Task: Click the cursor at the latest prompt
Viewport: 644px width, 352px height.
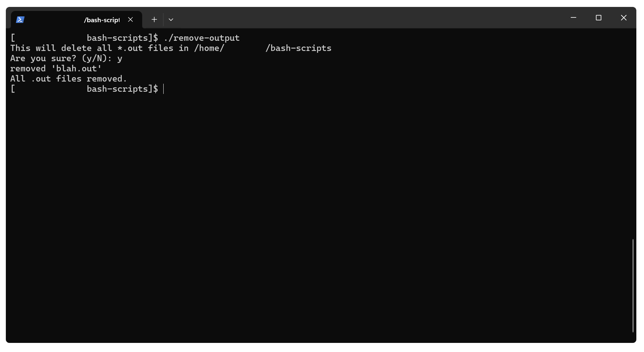Action: [164, 89]
